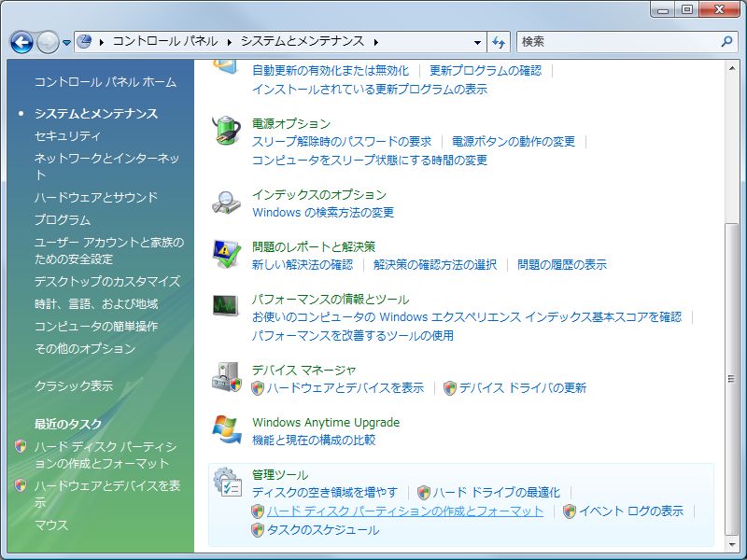Open 電源オプション heading

291,124
